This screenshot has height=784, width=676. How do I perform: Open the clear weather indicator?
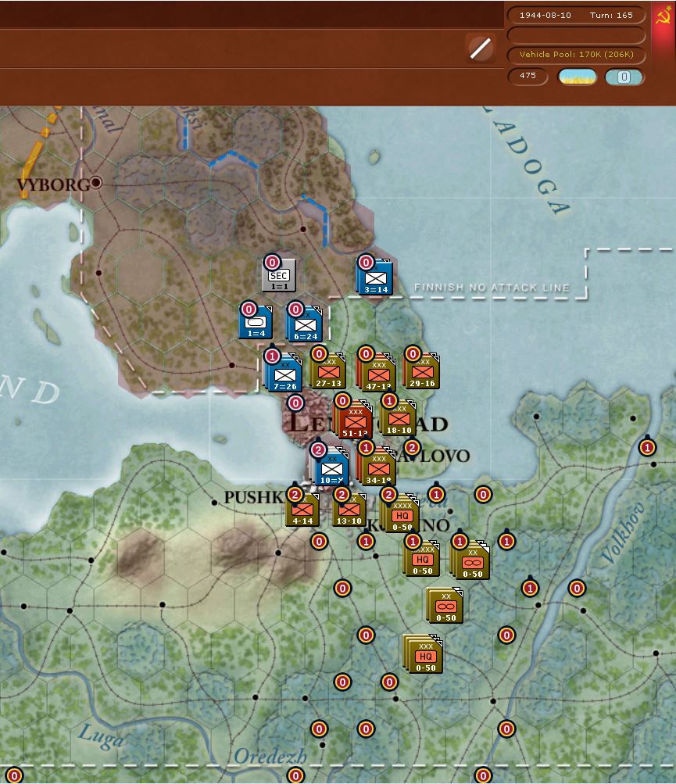578,77
